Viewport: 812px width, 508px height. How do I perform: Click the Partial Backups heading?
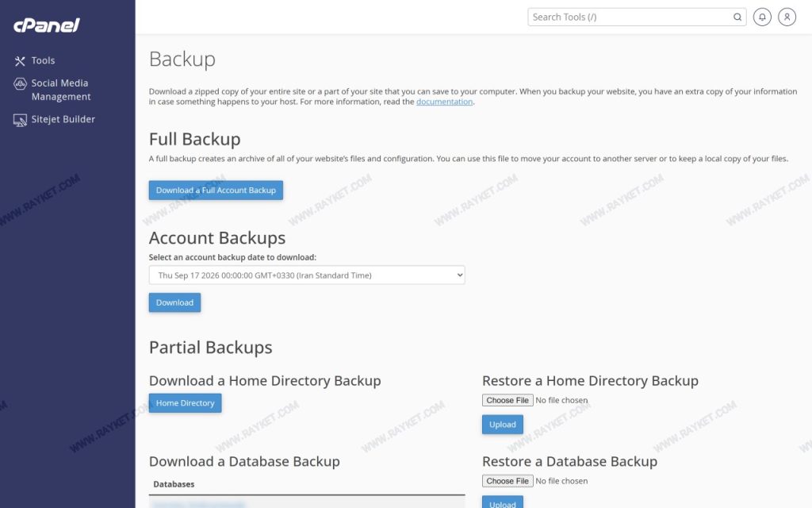tap(210, 348)
